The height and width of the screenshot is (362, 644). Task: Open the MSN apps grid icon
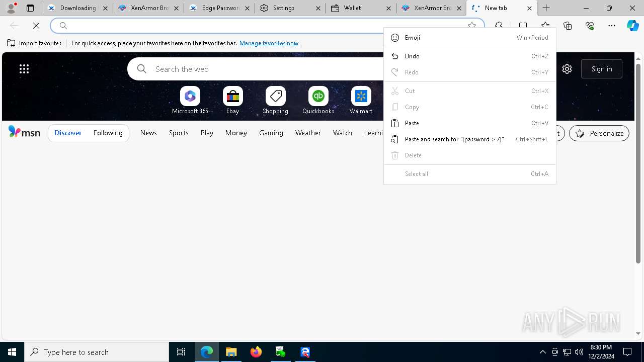click(x=24, y=69)
